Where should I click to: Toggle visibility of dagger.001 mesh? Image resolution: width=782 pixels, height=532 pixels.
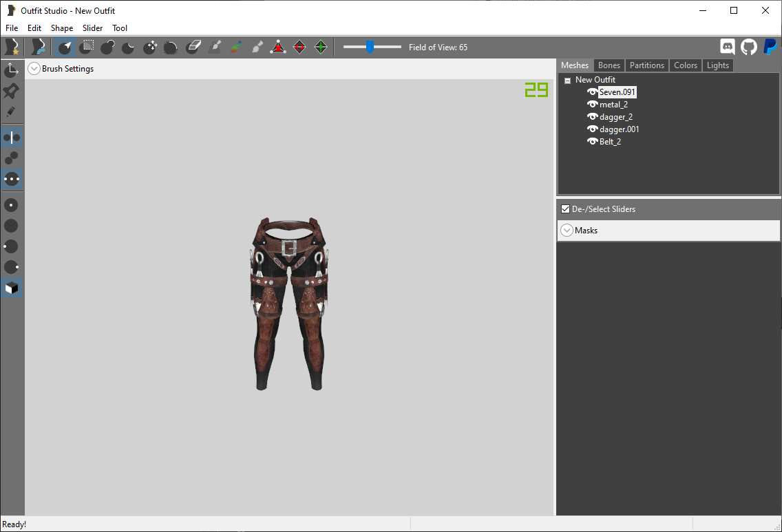click(x=592, y=129)
